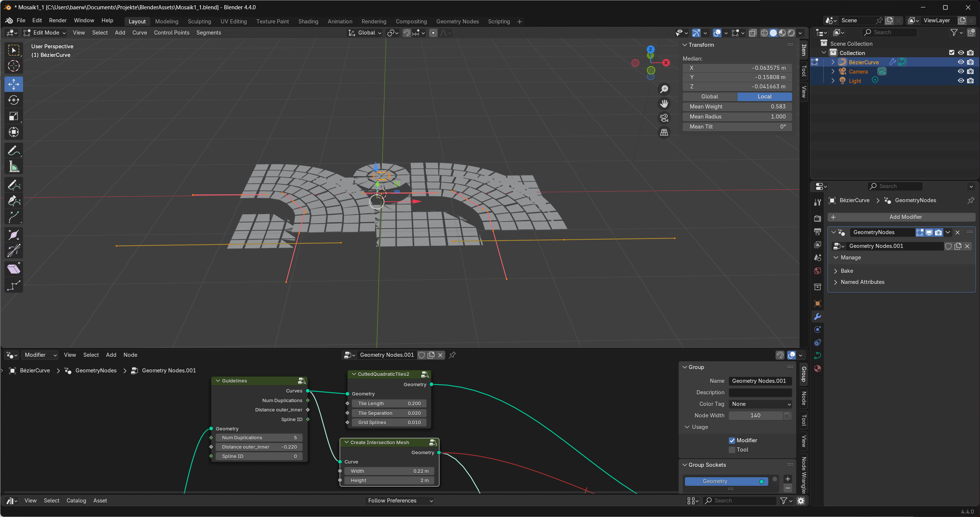
Task: Select the Annotate tool
Action: click(x=14, y=151)
